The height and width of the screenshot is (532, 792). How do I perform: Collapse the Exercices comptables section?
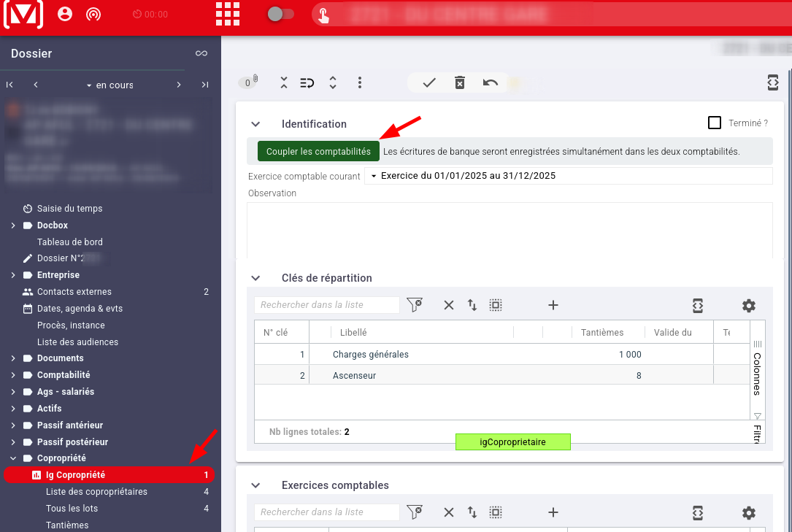pos(255,485)
